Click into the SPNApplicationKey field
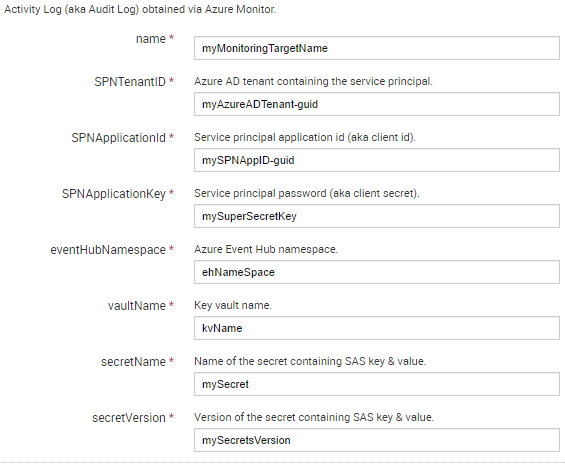The width and height of the screenshot is (565, 467). [x=377, y=216]
